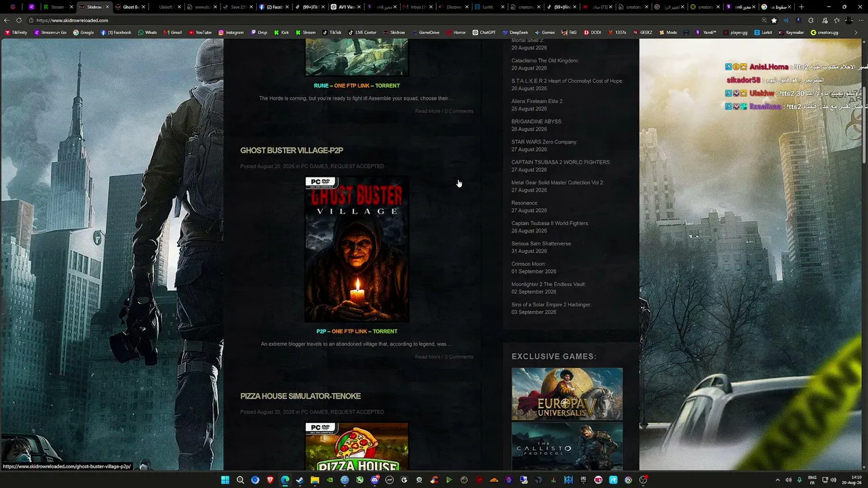Open the Kick bookmark

281,33
